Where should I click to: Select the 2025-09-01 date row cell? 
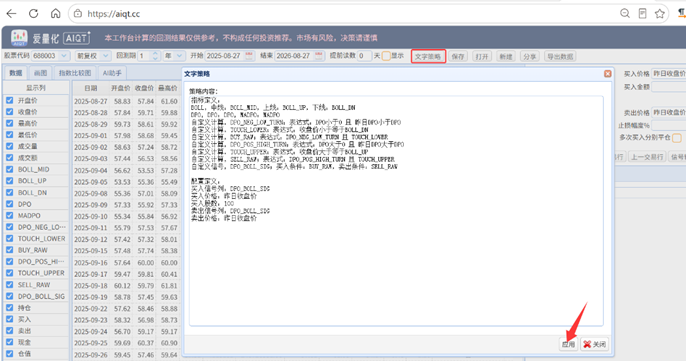pos(91,136)
